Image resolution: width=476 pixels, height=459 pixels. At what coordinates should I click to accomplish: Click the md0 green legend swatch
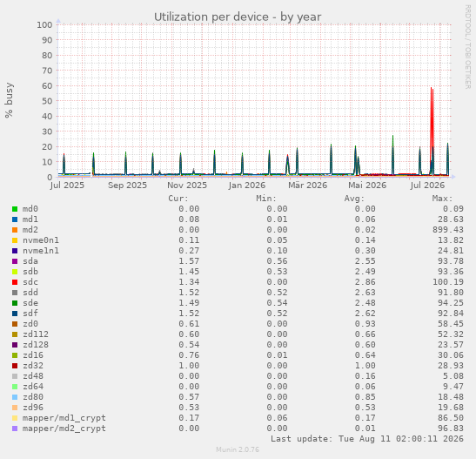click(15, 209)
